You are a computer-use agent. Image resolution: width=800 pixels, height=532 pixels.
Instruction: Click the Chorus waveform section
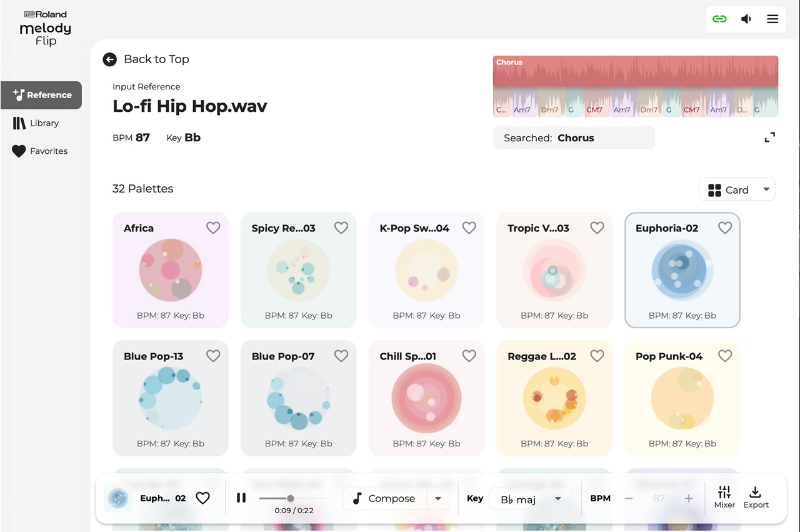(636, 71)
